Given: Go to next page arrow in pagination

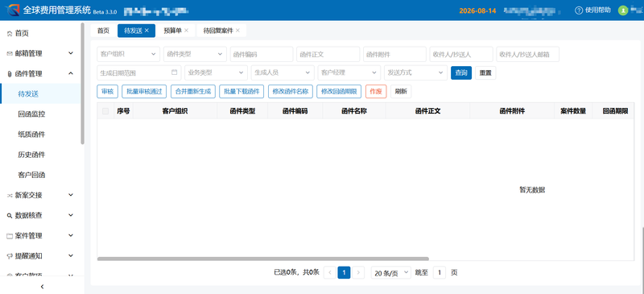Looking at the screenshot, I should coord(358,272).
